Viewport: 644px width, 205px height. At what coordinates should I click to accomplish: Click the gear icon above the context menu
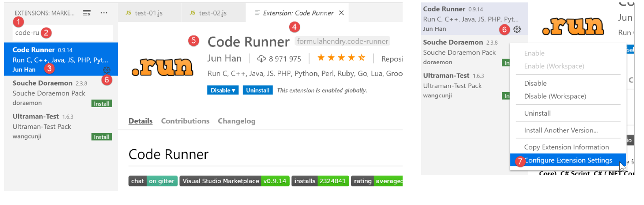tap(517, 29)
